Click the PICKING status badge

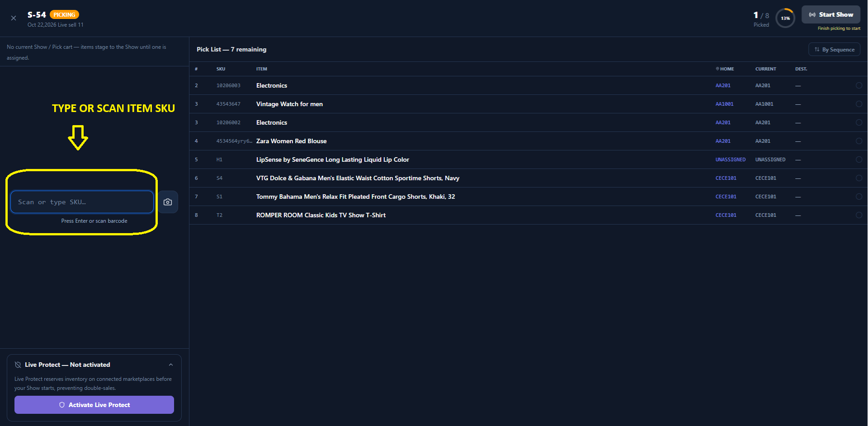64,14
